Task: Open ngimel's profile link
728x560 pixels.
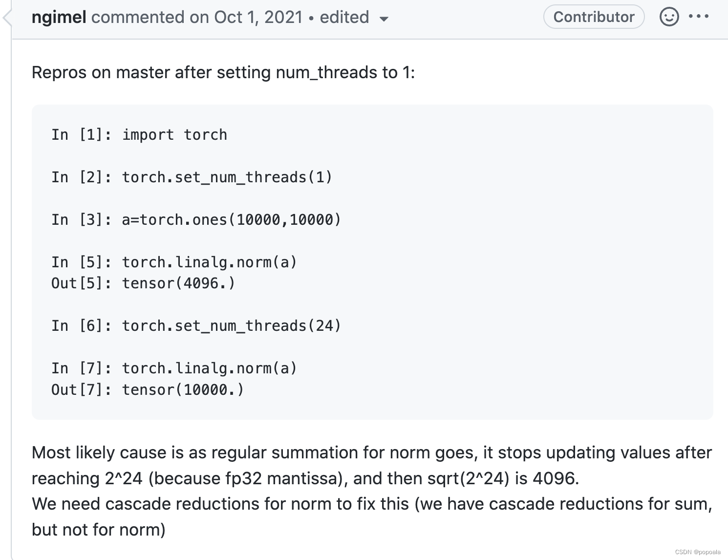Action: pyautogui.click(x=58, y=17)
